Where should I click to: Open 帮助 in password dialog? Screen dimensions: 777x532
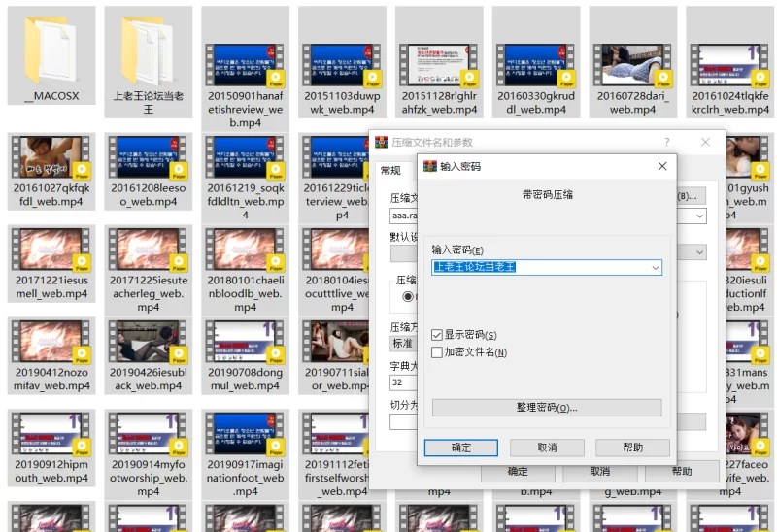click(633, 448)
